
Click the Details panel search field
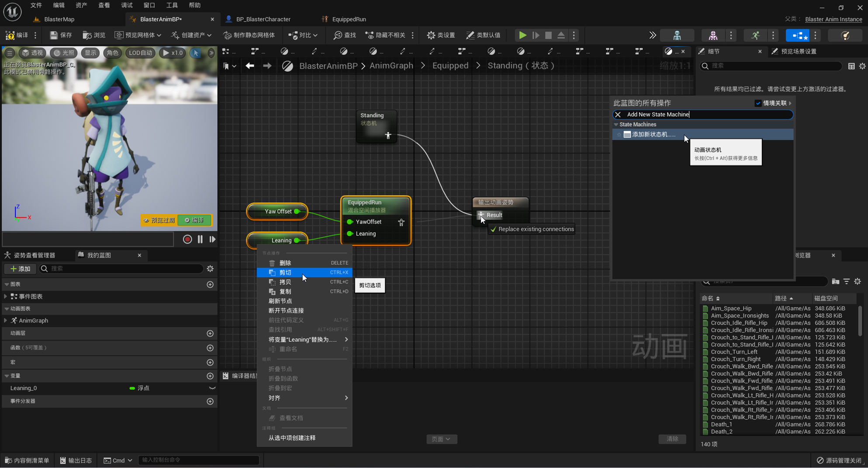point(771,66)
